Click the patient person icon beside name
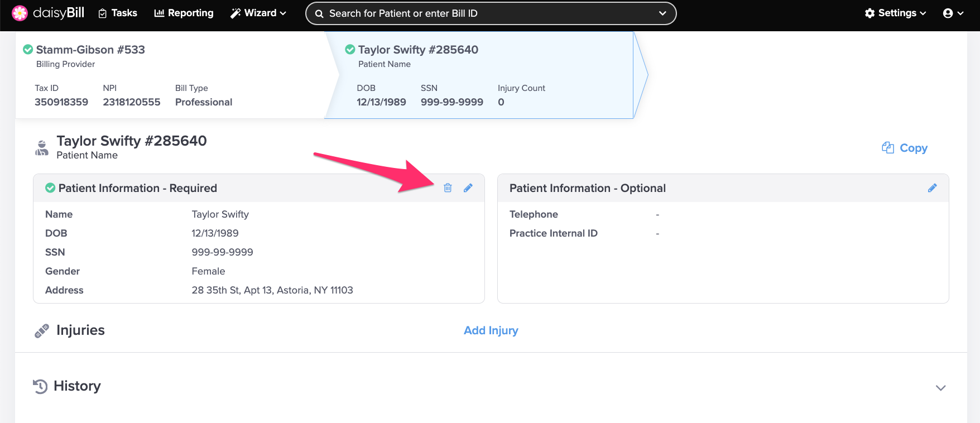The width and height of the screenshot is (980, 423). [x=42, y=148]
